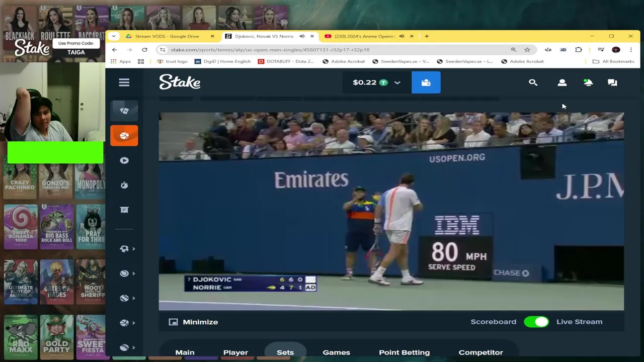Image resolution: width=644 pixels, height=362 pixels.
Task: Open the Live events play icon in sidebar
Action: point(124,160)
